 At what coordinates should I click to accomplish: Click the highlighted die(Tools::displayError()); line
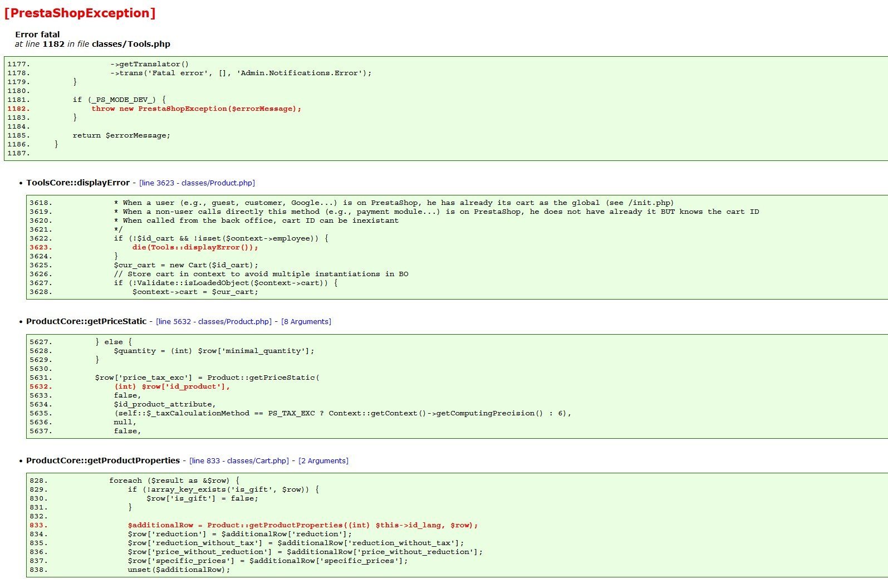(x=195, y=247)
